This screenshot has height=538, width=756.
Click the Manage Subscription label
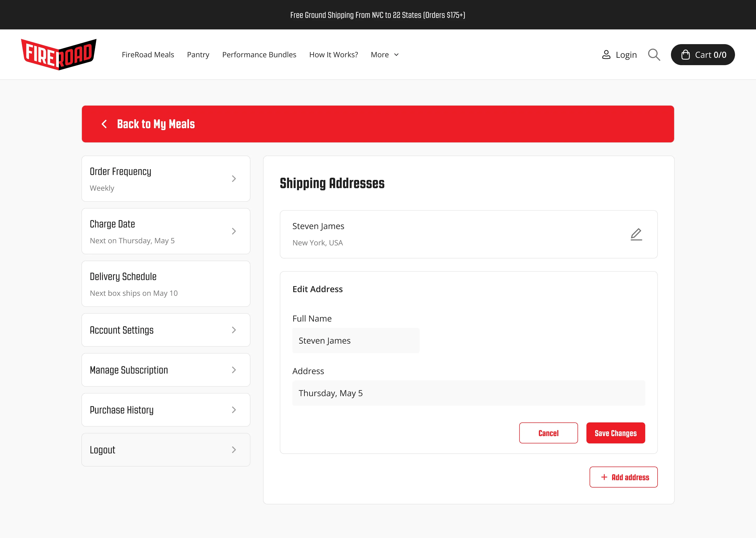(x=129, y=370)
